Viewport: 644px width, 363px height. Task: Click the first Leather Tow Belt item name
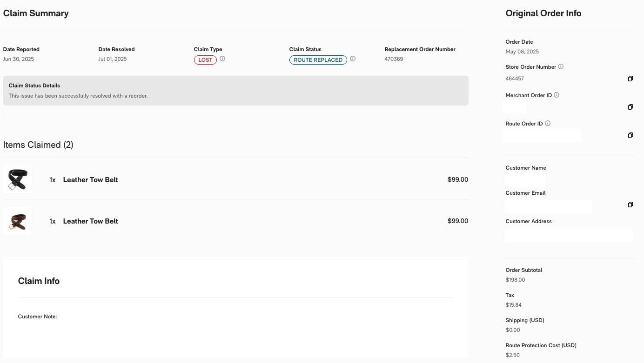91,180
